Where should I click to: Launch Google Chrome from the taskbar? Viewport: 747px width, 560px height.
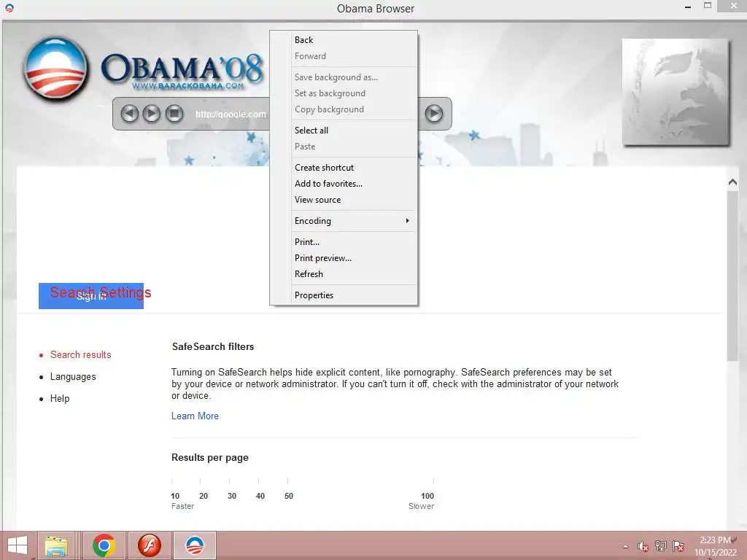click(104, 545)
